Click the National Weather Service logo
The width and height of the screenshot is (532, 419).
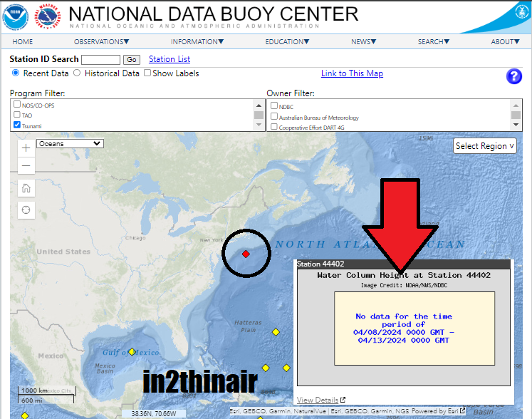[x=47, y=17]
